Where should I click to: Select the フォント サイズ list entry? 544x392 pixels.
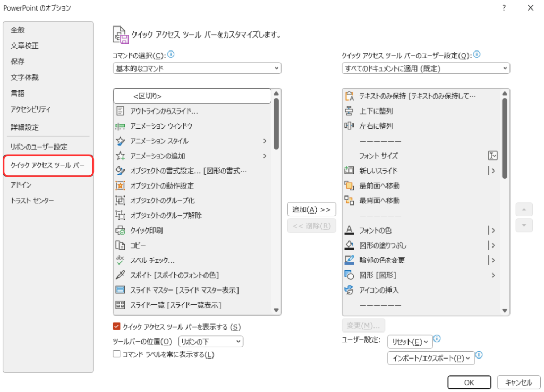421,156
